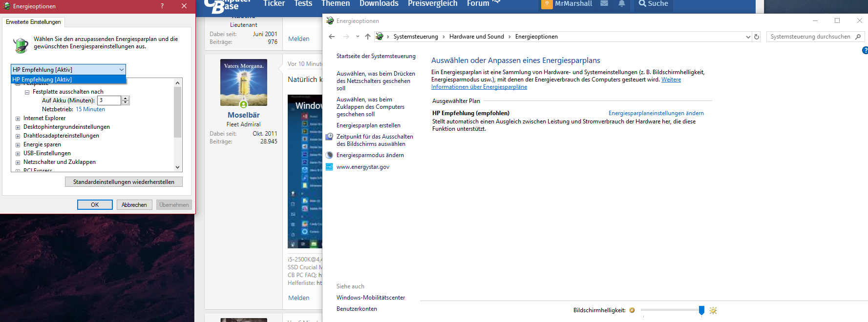
Task: Click the settings tree scrollbar up arrow
Action: coord(178,83)
